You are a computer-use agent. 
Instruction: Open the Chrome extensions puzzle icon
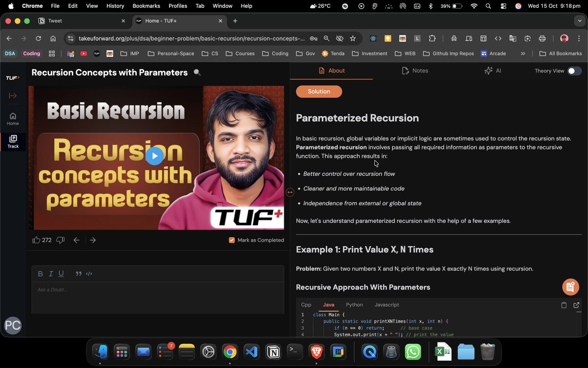click(432, 38)
